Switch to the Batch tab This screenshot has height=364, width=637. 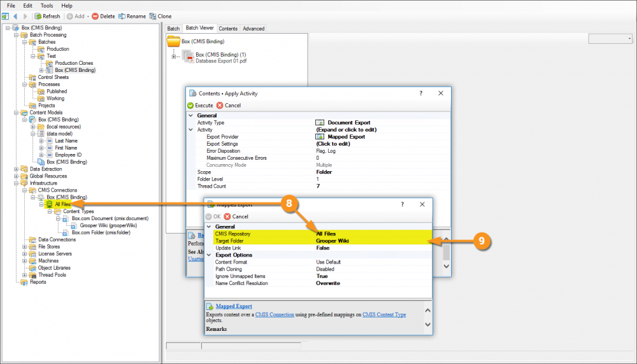173,29
